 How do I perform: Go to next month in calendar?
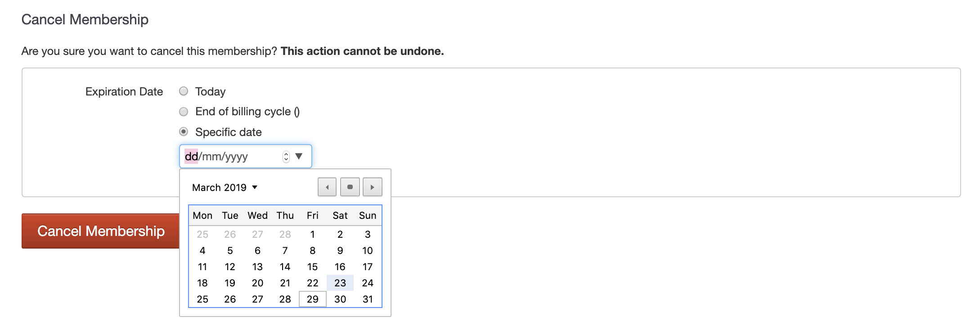click(x=372, y=187)
